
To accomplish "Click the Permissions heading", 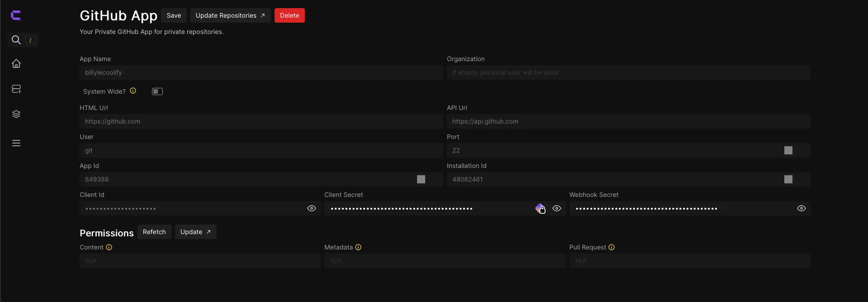I will (x=107, y=233).
